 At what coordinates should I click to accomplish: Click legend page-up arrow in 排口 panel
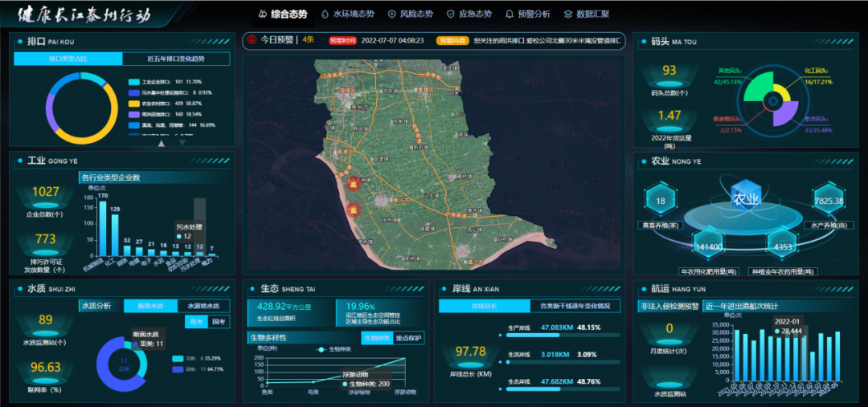click(x=162, y=144)
